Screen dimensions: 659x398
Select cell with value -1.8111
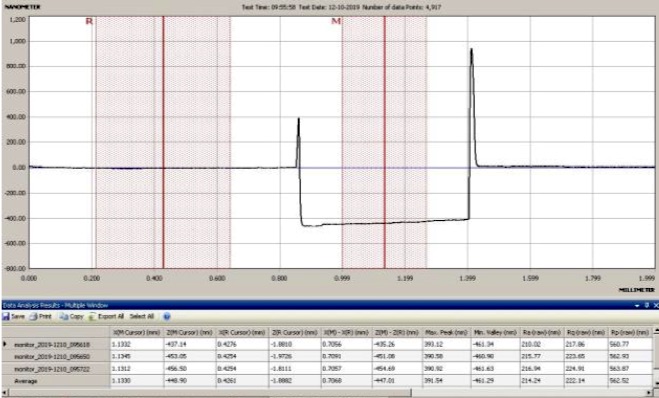294,369
